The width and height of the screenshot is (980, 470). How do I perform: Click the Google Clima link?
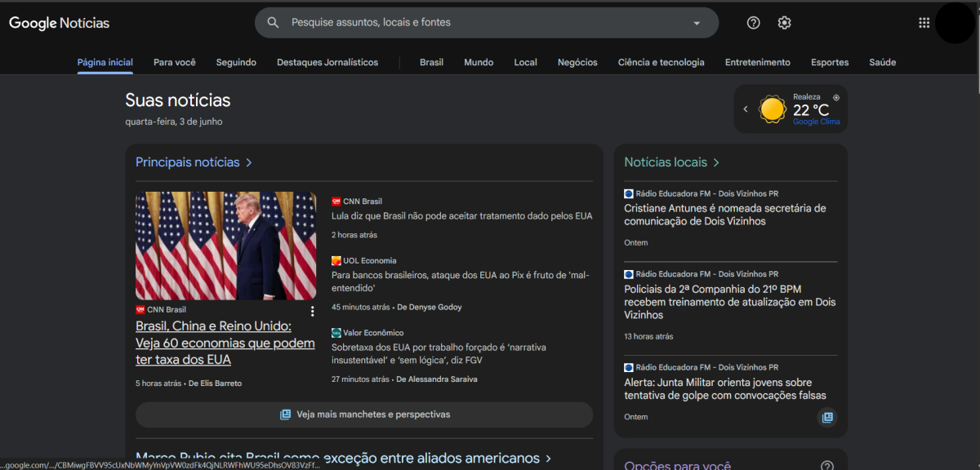816,122
